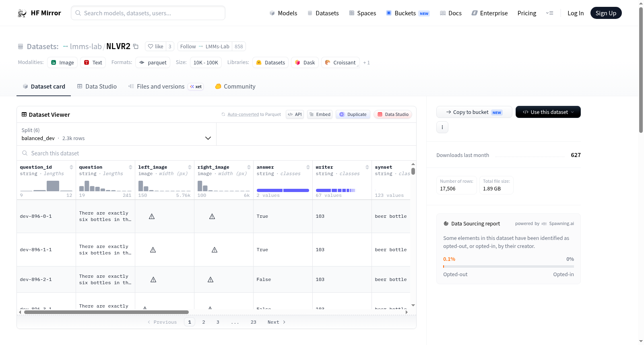
Task: Go to page 2 of the dataset
Action: [x=204, y=322]
